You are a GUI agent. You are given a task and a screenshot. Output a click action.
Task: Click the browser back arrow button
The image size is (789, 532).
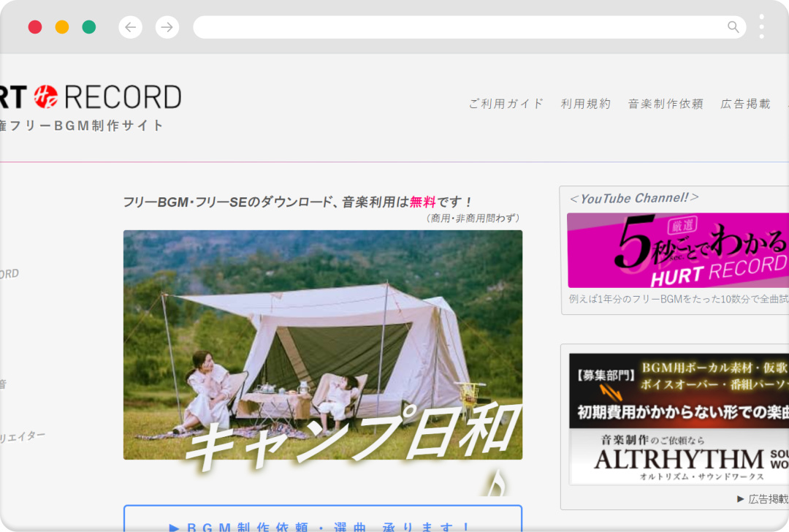(x=130, y=27)
